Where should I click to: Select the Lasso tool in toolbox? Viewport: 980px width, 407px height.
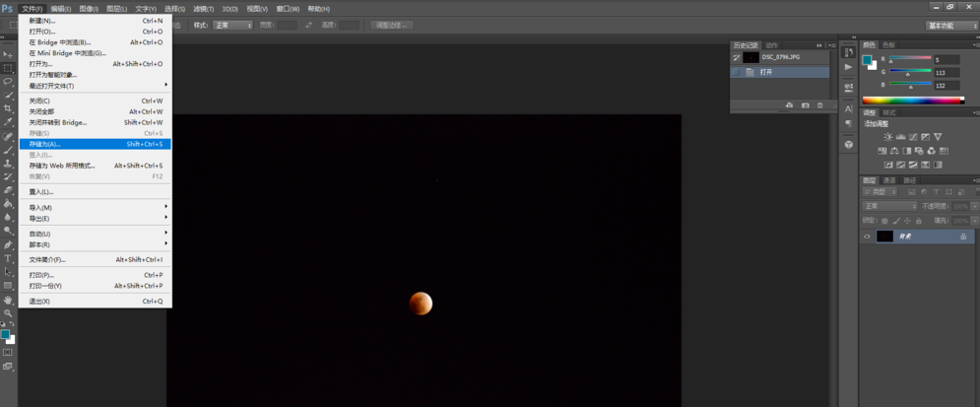[8, 82]
